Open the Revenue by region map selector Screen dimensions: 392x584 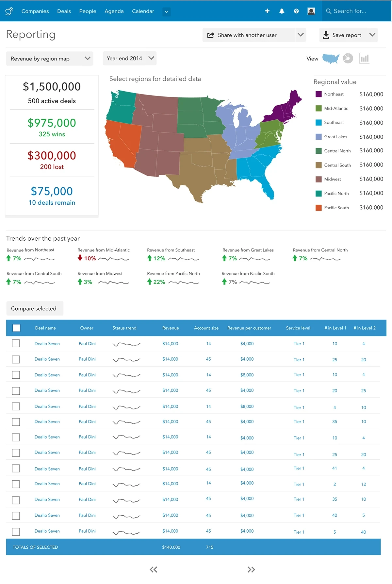tap(50, 59)
